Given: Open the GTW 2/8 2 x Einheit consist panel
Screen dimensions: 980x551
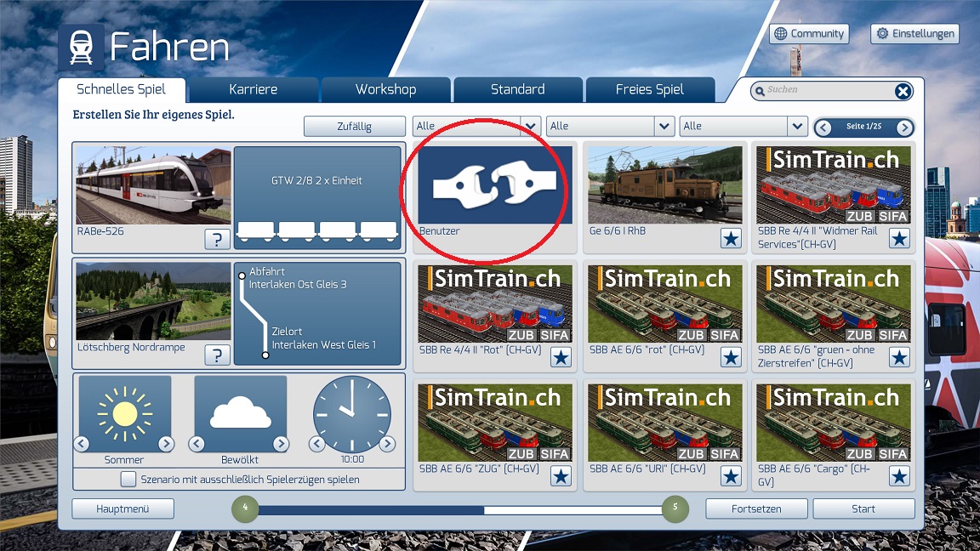Looking at the screenshot, I should tap(316, 197).
